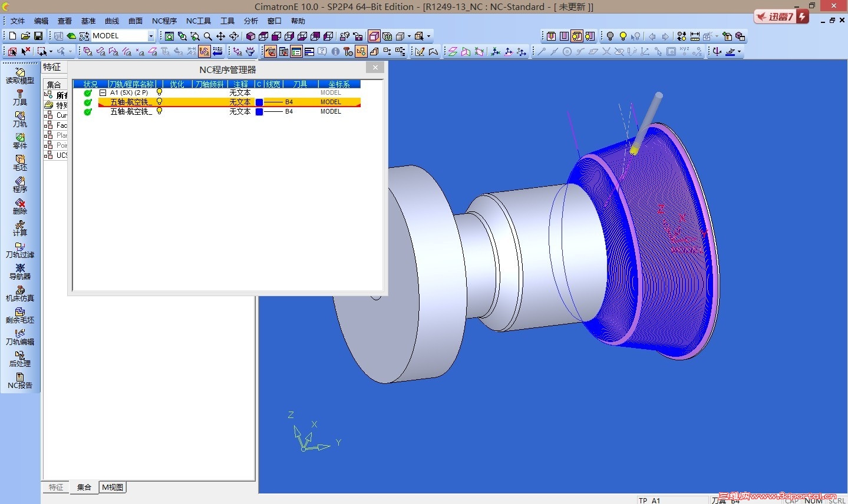Select the 刀轨 toolpath sidebar button

pos(20,120)
